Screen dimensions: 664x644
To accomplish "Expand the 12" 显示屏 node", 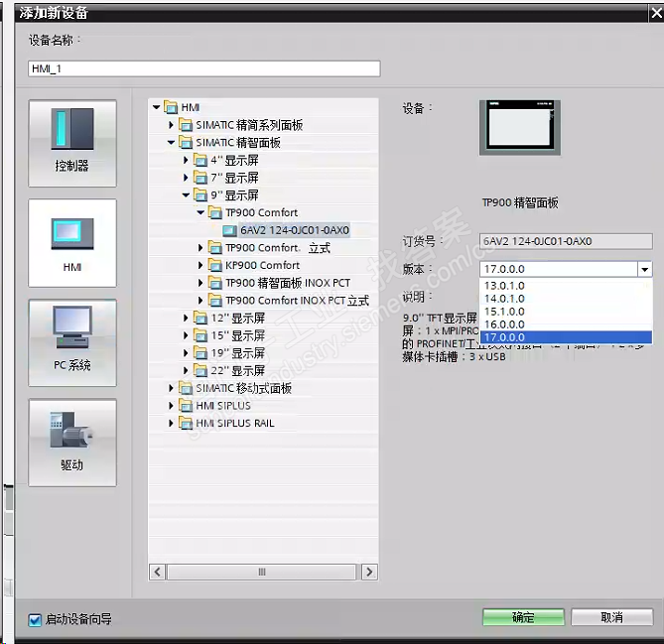I will (x=186, y=318).
